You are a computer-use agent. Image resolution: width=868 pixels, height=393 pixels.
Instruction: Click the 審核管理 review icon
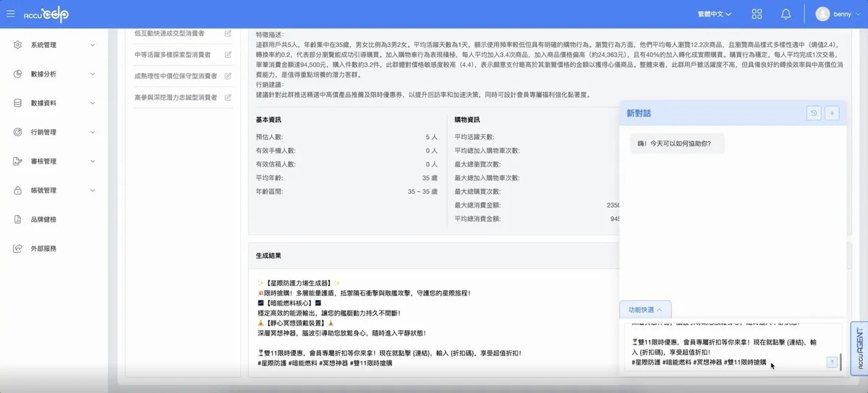tap(17, 161)
